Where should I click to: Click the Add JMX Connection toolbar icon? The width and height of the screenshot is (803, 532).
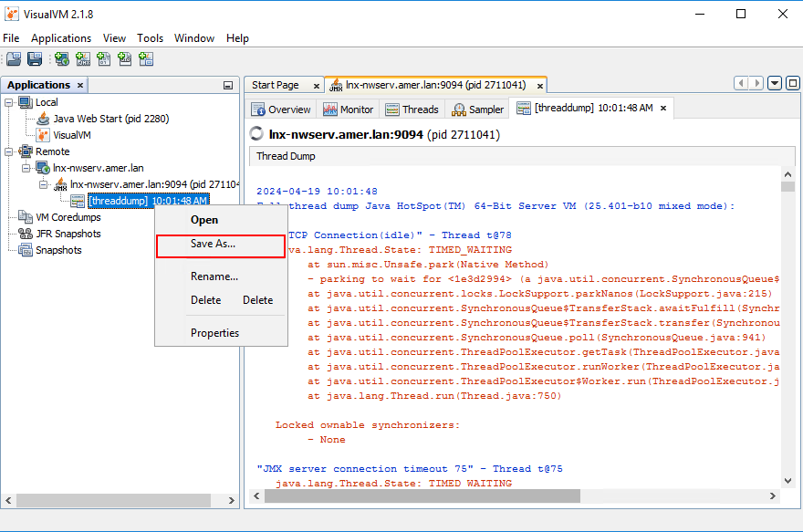pos(83,58)
